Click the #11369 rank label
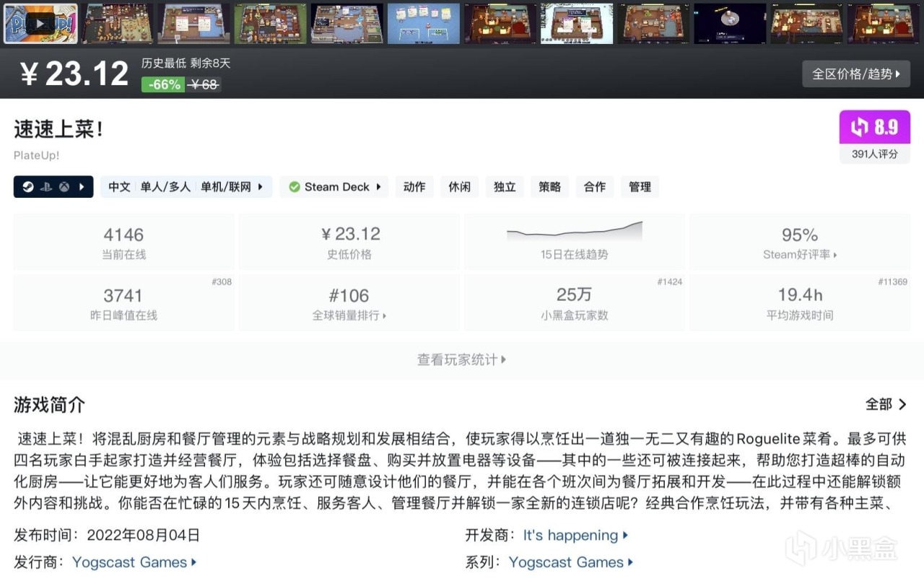This screenshot has width=924, height=581. tap(893, 281)
